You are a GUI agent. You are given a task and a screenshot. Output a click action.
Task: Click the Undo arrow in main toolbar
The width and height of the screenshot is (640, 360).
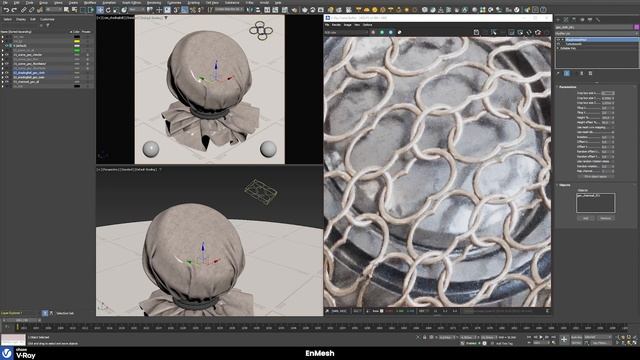pos(6,10)
